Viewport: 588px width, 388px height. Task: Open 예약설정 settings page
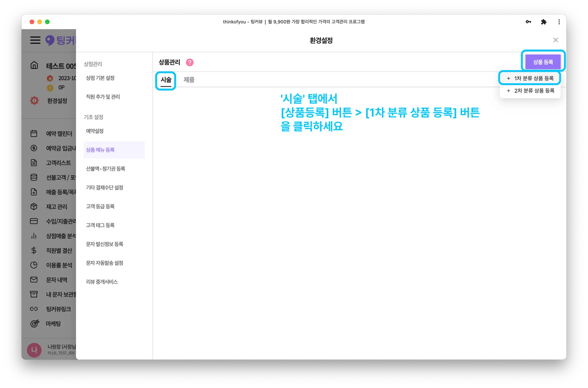(95, 131)
